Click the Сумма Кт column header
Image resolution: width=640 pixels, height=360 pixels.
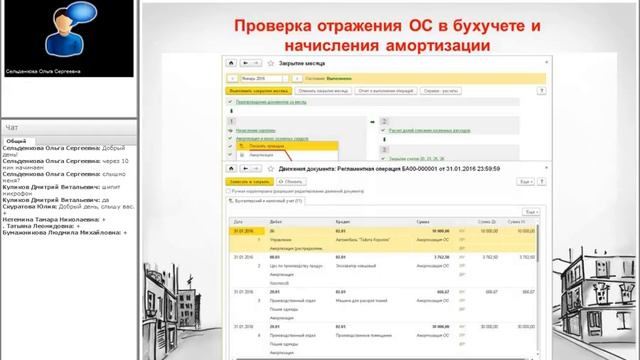click(516, 222)
